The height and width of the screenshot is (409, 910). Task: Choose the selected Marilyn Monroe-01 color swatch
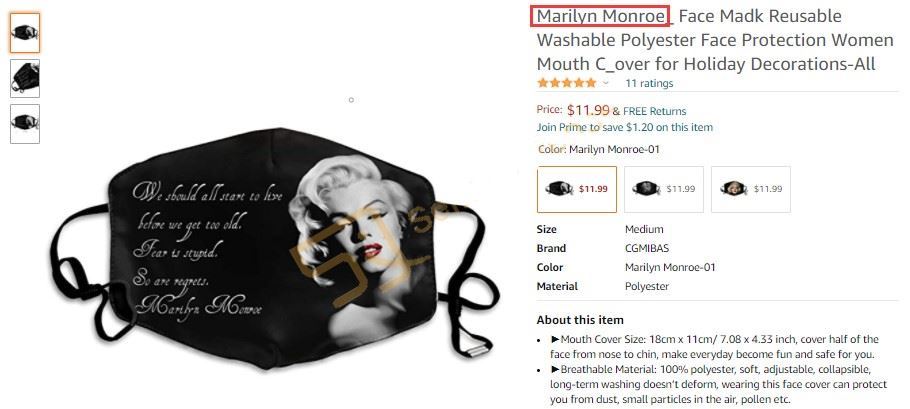tap(577, 189)
